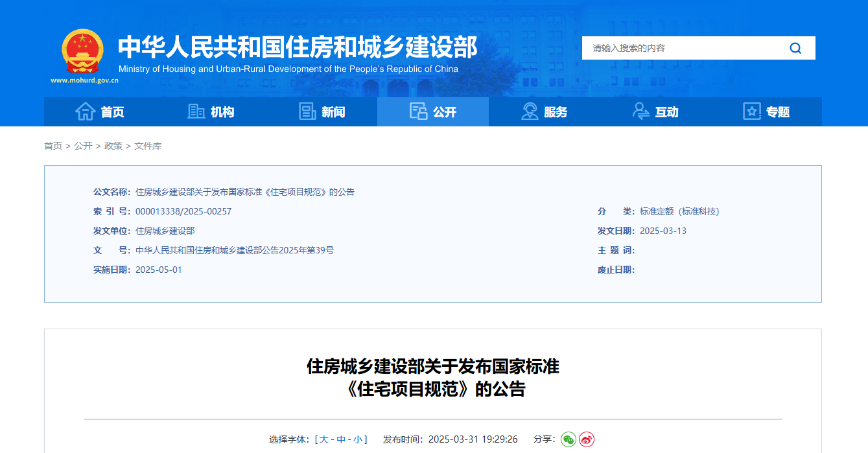
Task: Share via the WeChat icon
Action: pyautogui.click(x=569, y=439)
